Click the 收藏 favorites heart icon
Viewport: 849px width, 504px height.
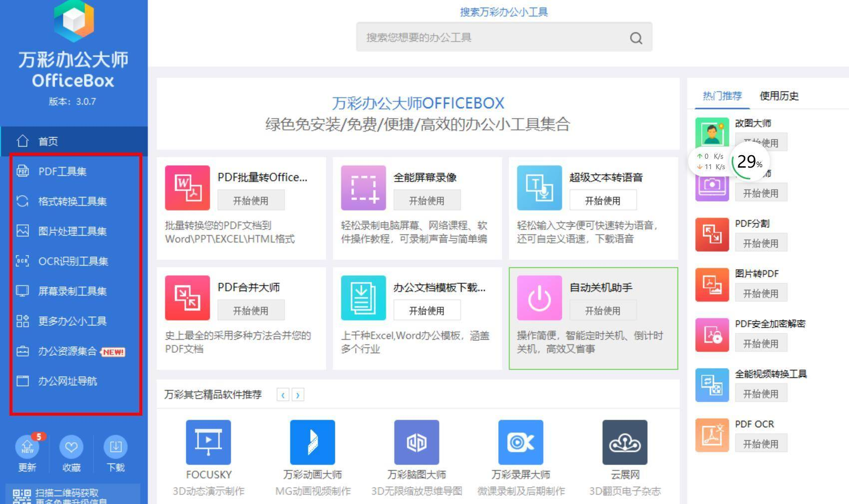pyautogui.click(x=71, y=447)
